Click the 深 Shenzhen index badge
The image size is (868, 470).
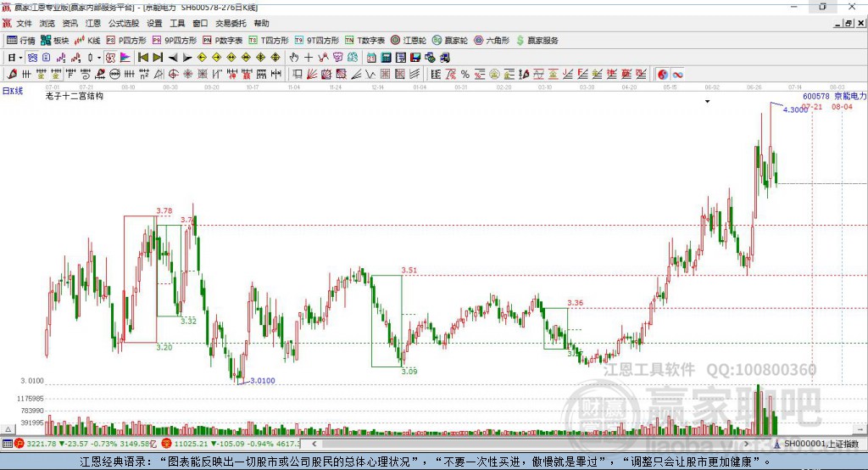167,444
